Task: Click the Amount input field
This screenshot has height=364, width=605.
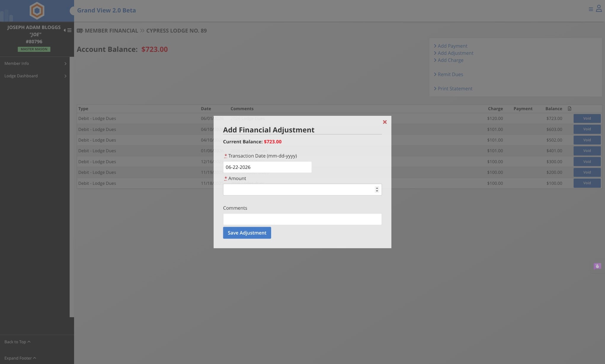Action: pyautogui.click(x=302, y=190)
